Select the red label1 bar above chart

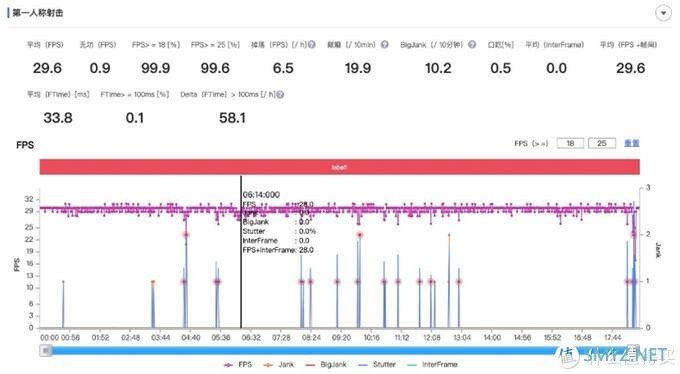click(340, 167)
